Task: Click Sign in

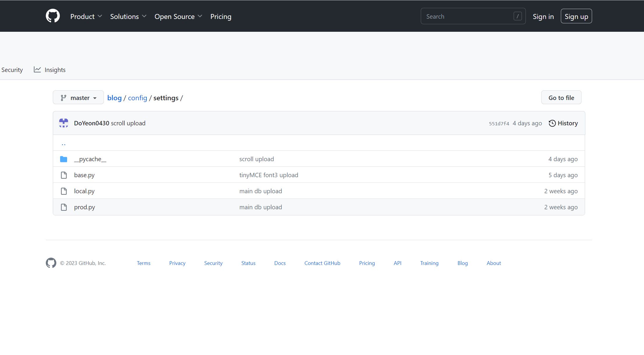Action: tap(543, 17)
